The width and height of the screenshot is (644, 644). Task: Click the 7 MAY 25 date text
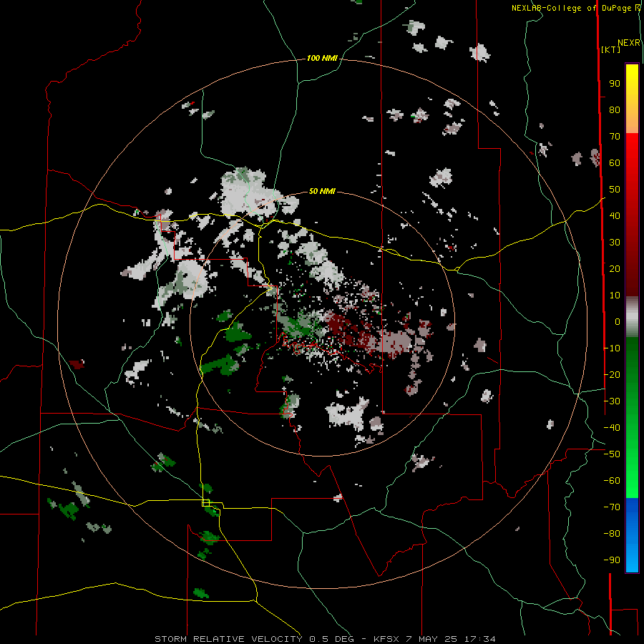(x=431, y=639)
